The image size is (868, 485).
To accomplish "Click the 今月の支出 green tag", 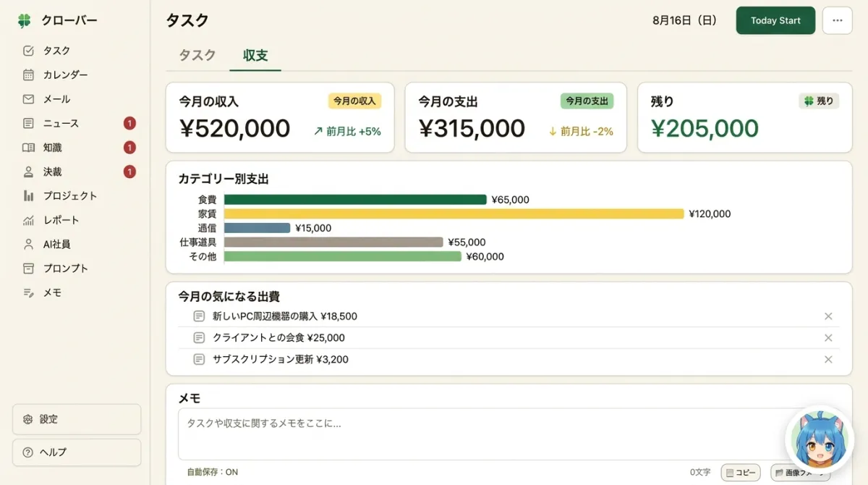I will pyautogui.click(x=587, y=101).
